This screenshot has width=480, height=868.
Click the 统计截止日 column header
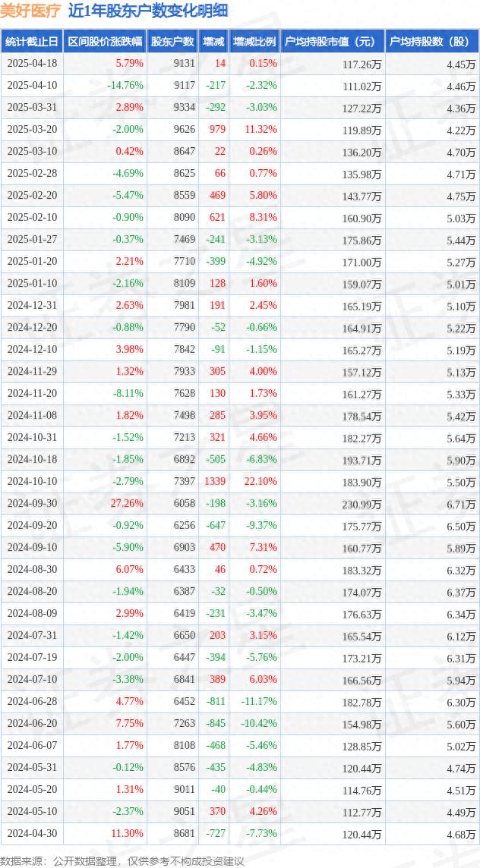(x=32, y=42)
